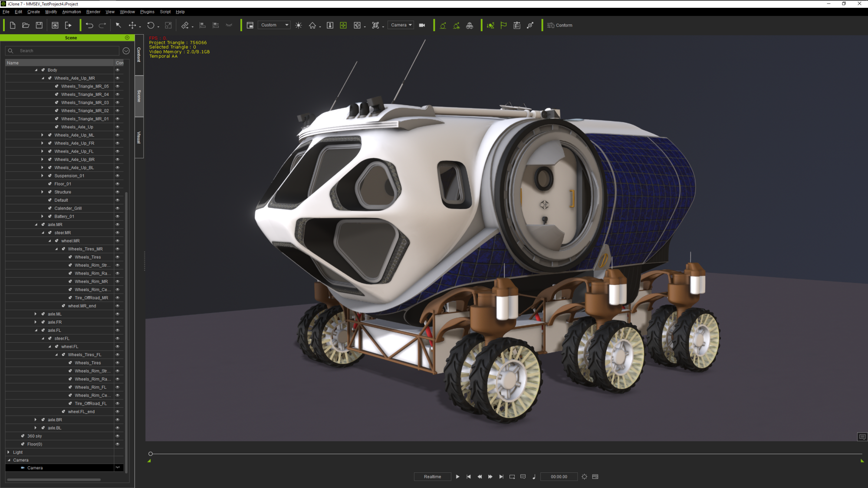Open the Animation menu

72,12
